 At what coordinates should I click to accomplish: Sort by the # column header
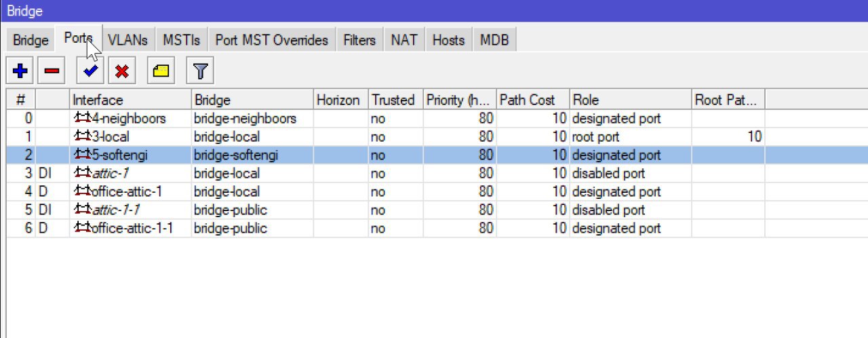pos(20,100)
